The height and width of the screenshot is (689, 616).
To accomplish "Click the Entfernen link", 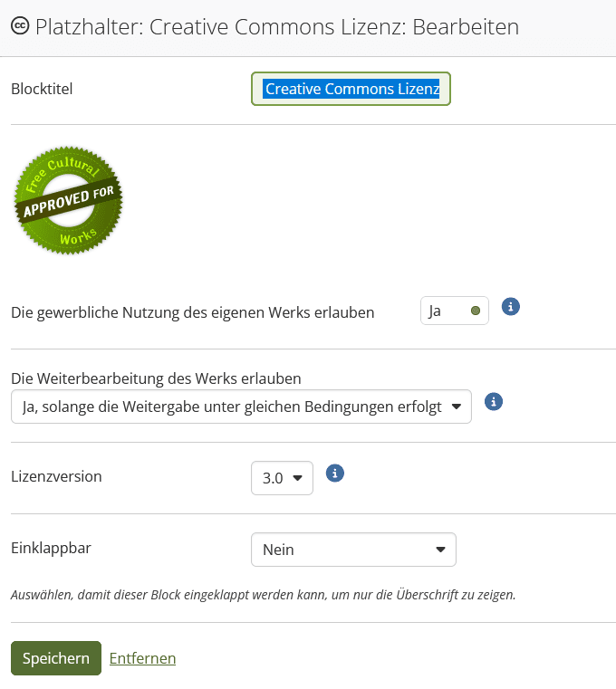I will point(142,658).
